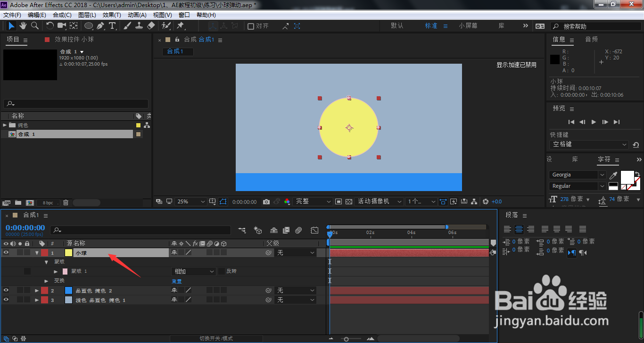Create a new folder in Project panel

(18, 202)
